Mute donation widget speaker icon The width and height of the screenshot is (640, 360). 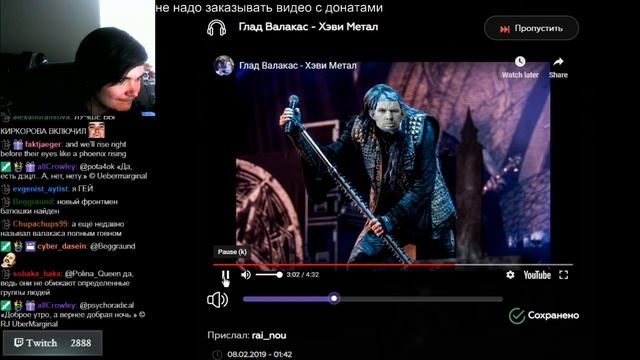coord(218,300)
